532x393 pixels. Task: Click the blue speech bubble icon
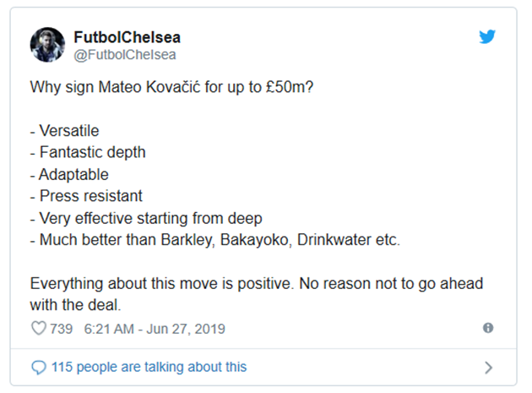[38, 367]
